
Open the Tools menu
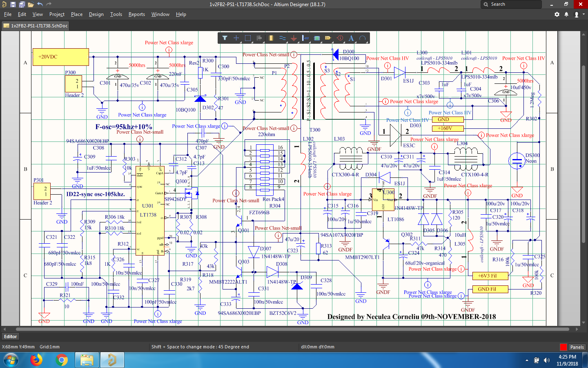(116, 14)
